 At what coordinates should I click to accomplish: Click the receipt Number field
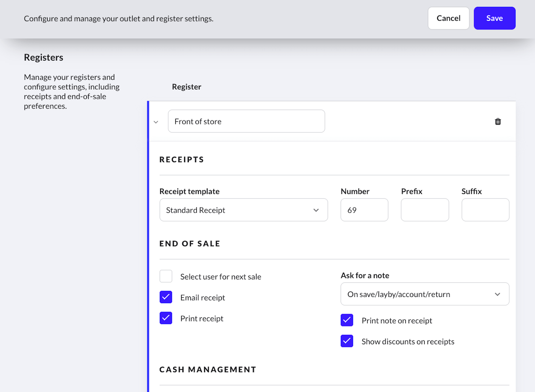[364, 210]
